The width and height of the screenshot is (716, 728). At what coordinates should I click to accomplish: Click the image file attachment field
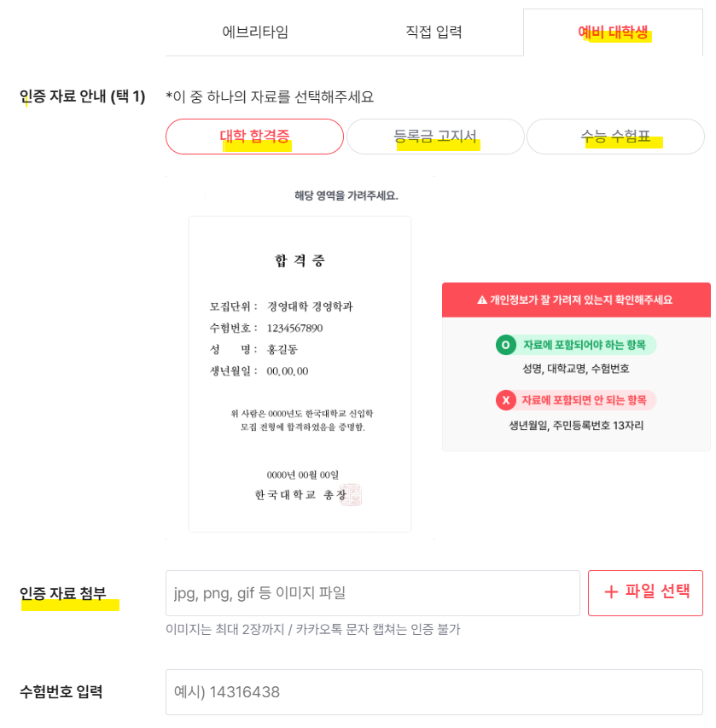coord(373,592)
